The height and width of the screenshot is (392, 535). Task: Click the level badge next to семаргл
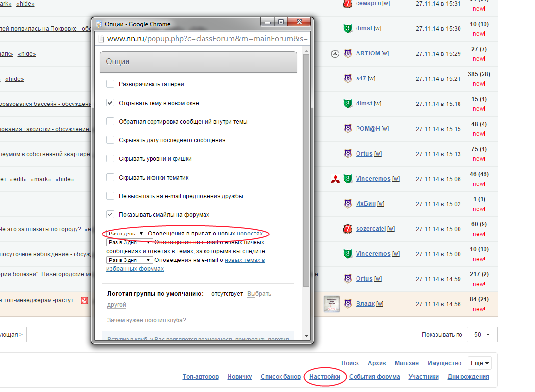[x=347, y=4]
